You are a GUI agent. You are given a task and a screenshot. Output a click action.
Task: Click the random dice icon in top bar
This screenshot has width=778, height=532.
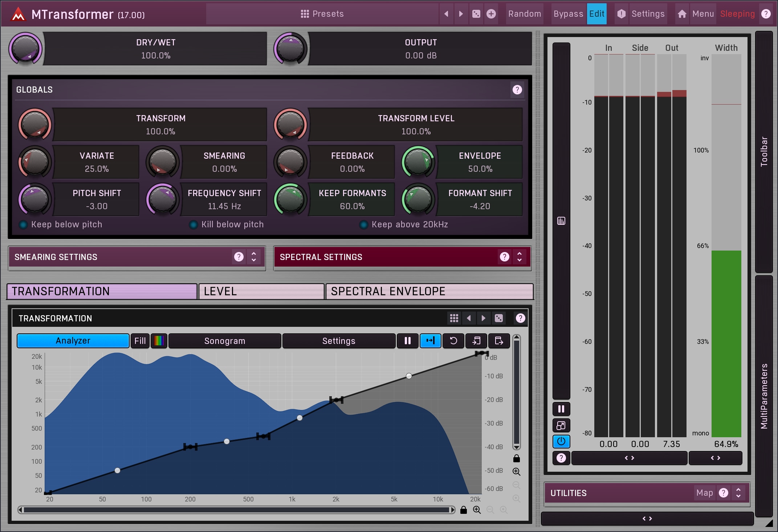(476, 14)
